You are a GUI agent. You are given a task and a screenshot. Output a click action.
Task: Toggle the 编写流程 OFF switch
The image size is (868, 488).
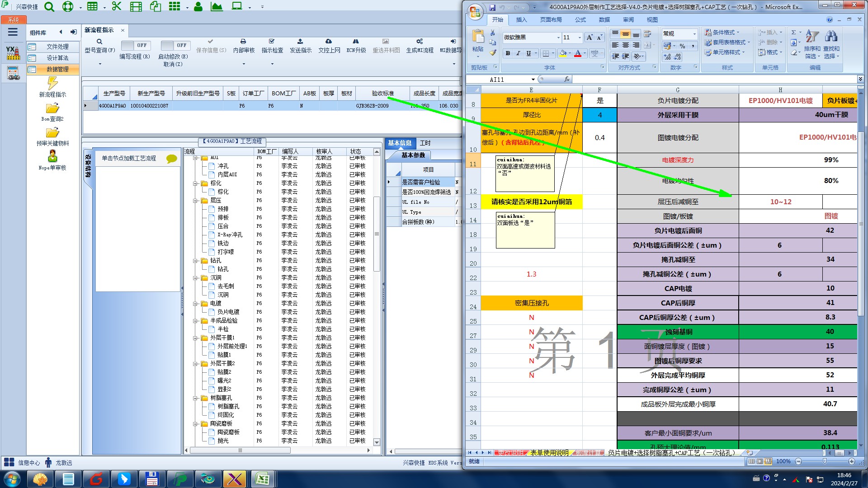pos(135,45)
